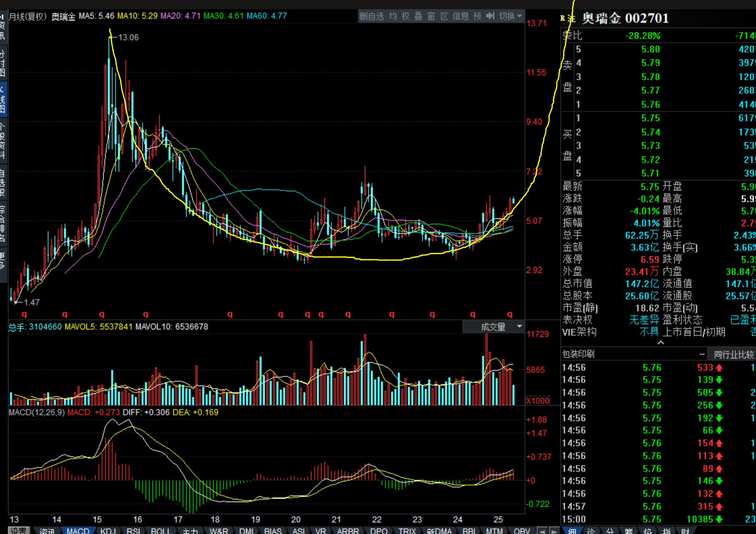Click the R margin-trading mark

click(x=563, y=18)
